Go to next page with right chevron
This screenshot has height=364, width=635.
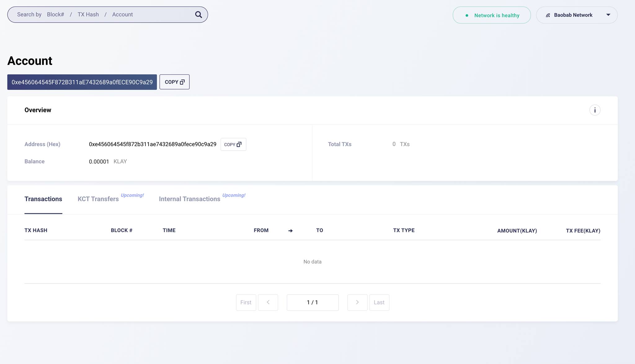357,302
